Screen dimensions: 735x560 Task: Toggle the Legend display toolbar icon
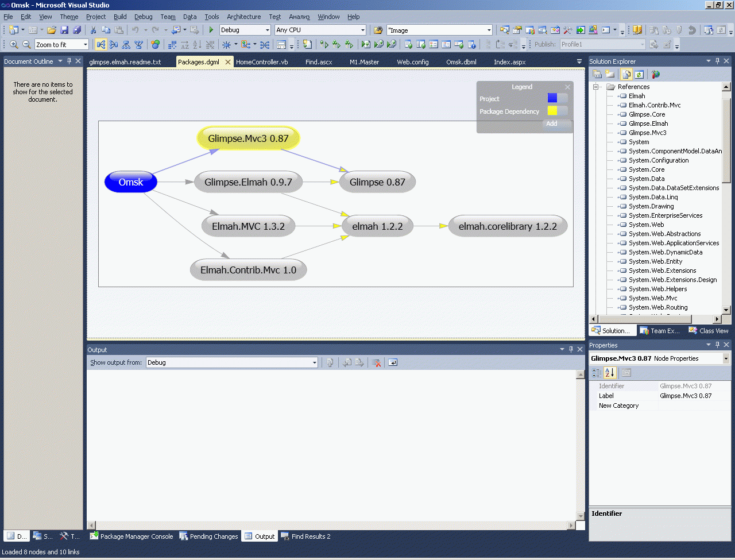(x=281, y=44)
